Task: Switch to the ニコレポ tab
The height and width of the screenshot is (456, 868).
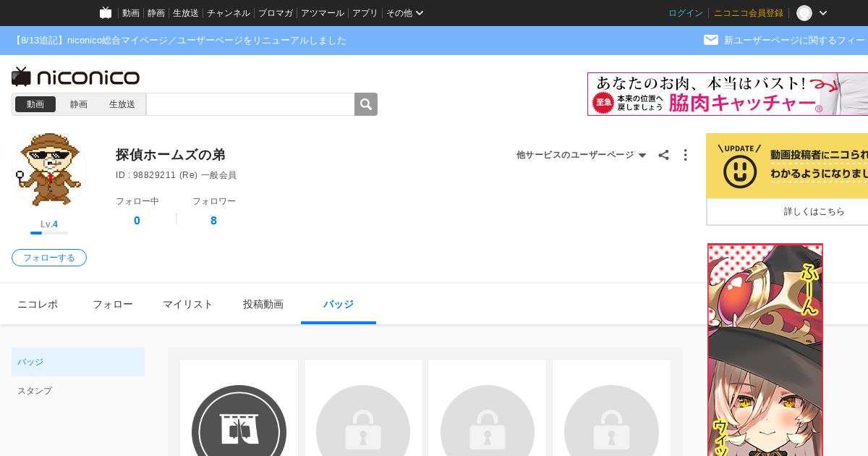Action: click(x=38, y=304)
